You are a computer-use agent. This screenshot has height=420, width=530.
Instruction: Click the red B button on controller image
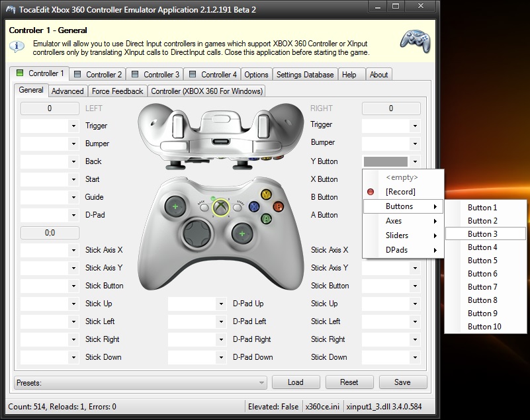[x=278, y=206]
